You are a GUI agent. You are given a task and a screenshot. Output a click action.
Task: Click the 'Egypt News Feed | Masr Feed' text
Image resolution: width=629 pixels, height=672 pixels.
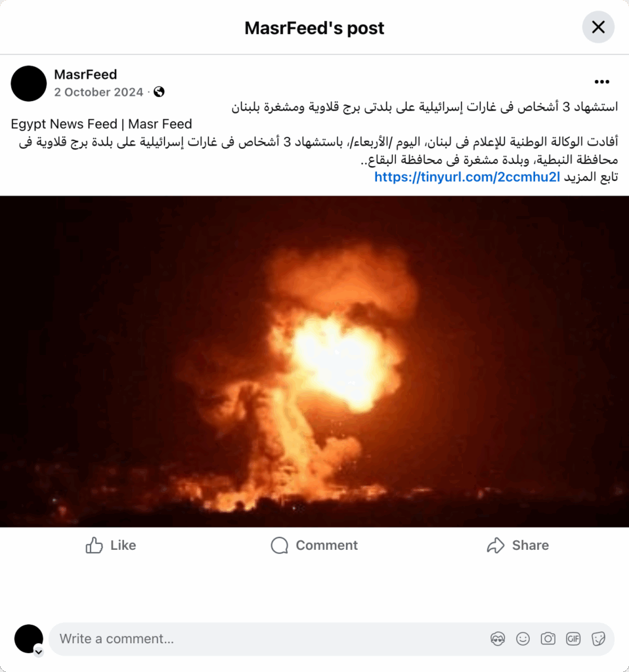101,124
